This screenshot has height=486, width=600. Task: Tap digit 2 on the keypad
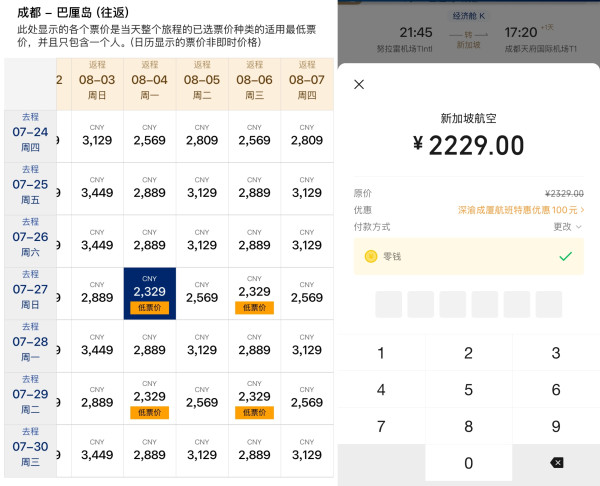click(x=468, y=353)
